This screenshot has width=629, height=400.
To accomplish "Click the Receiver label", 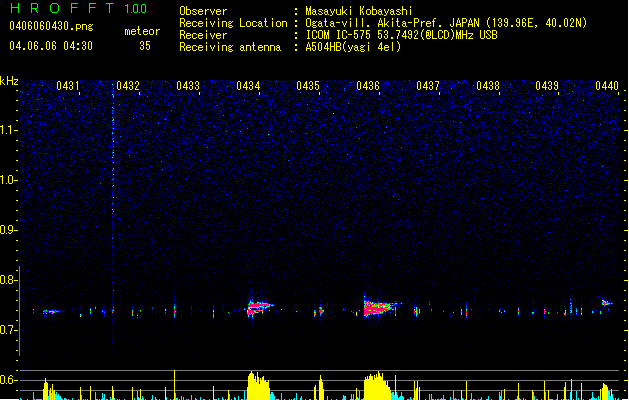I will click(x=203, y=35).
